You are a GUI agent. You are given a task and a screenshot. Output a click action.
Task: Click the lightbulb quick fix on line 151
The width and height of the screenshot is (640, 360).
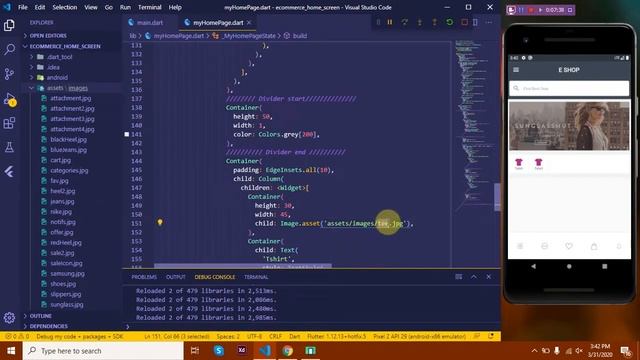[x=160, y=222]
